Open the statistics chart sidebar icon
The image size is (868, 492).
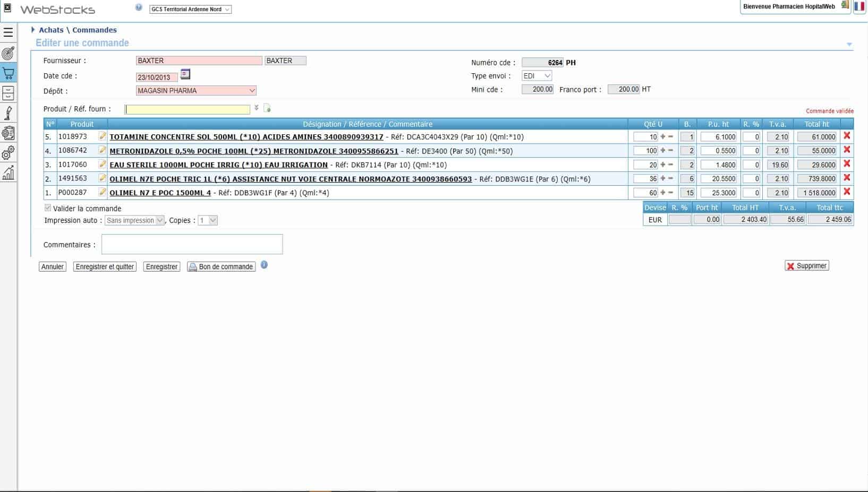[x=8, y=173]
